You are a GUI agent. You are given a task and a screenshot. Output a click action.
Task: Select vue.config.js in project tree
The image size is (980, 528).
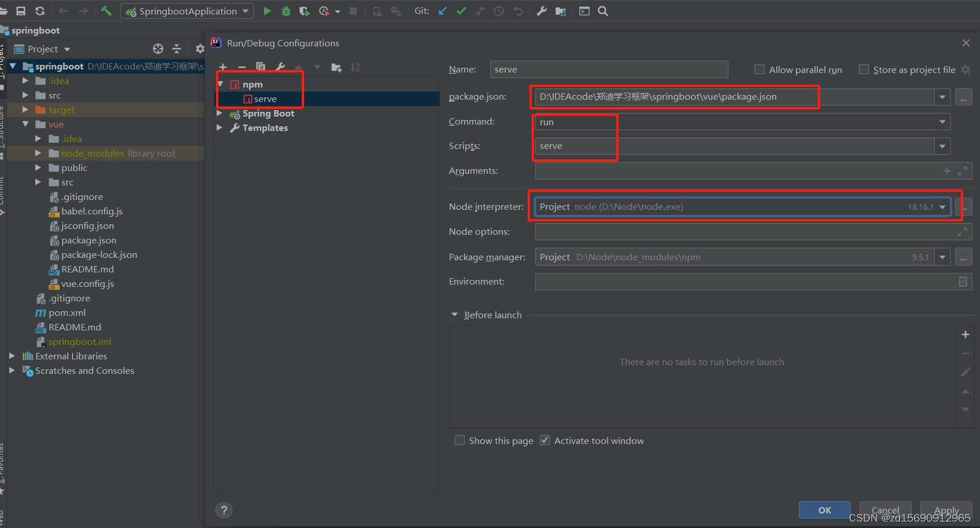[x=87, y=283]
